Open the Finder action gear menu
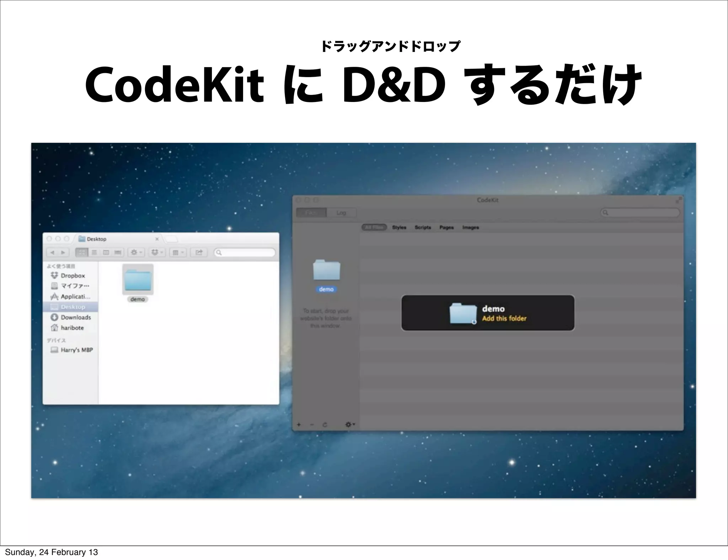The width and height of the screenshot is (728, 560). click(136, 253)
